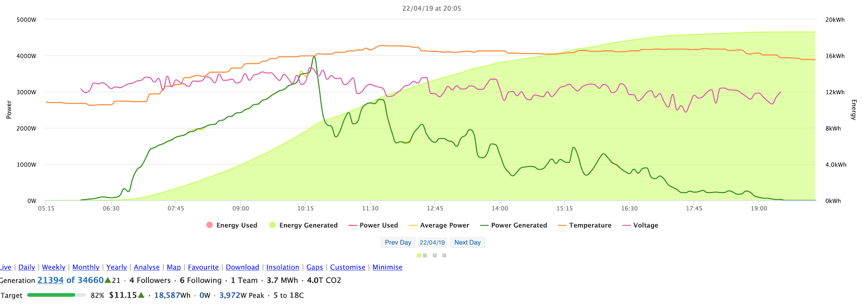Screen dimensions: 868x308
Task: Click the 19:00 time axis label
Action: point(759,208)
